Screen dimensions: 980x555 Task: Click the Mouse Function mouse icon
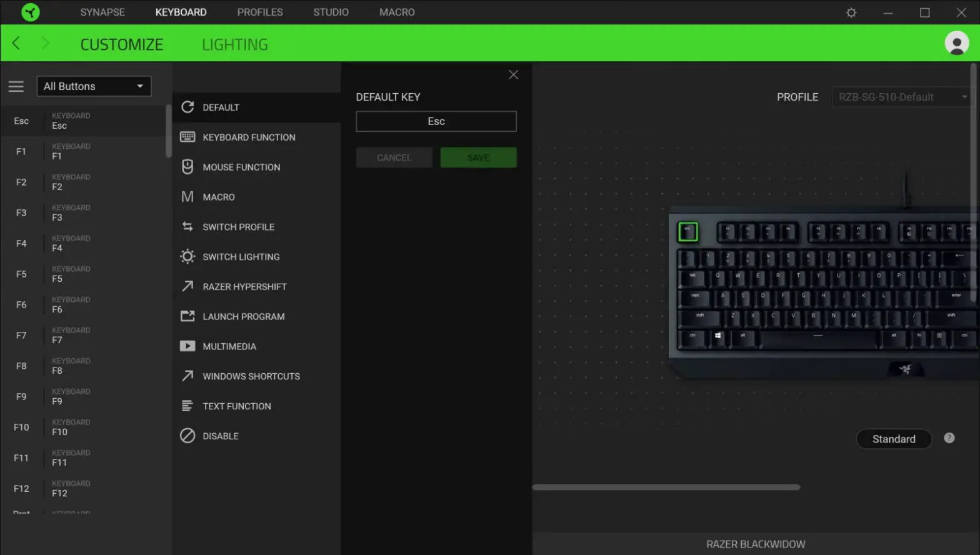pos(187,166)
